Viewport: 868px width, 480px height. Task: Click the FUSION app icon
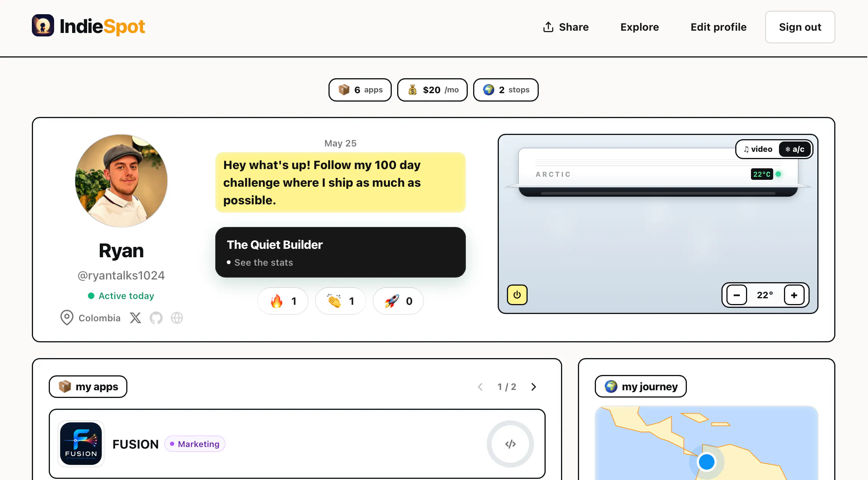tap(81, 444)
